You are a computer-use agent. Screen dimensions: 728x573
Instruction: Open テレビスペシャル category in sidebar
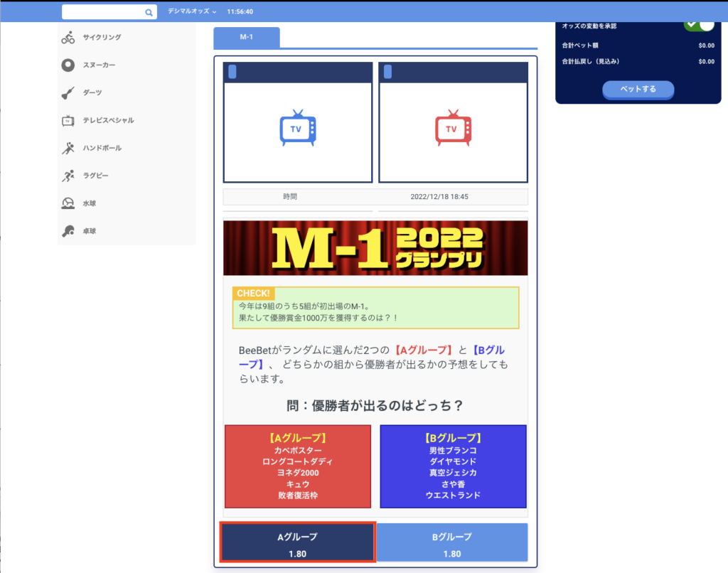(x=127, y=121)
